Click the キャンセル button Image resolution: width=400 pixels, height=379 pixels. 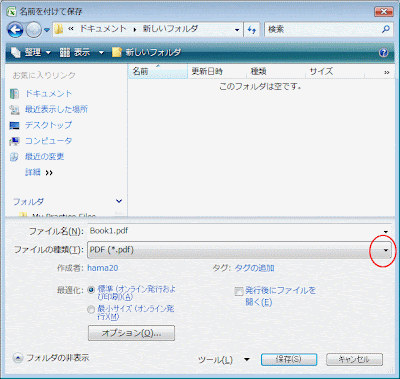pos(354,359)
